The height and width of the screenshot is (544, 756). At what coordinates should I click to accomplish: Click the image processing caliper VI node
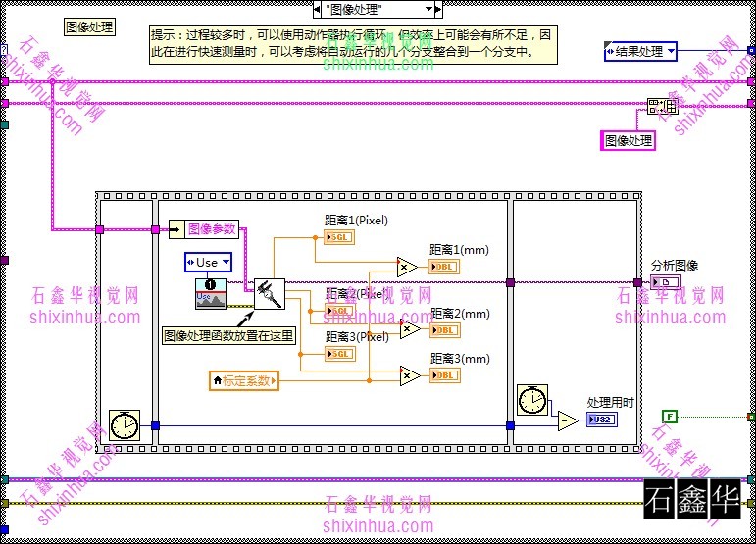[x=269, y=293]
